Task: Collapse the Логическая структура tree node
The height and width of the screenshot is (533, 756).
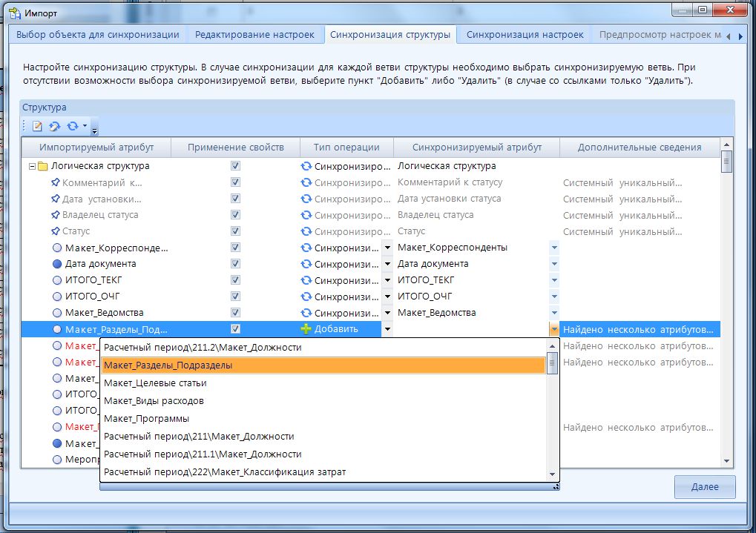Action: point(31,166)
